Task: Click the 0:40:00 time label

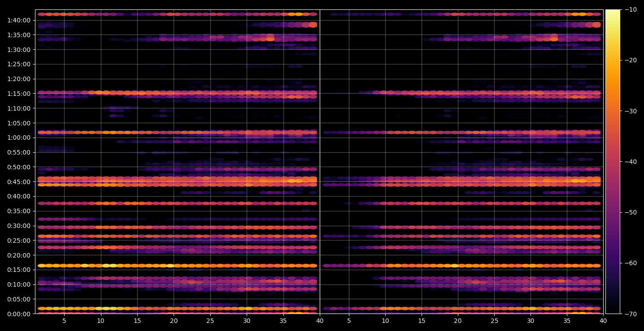Action: pyautogui.click(x=19, y=196)
